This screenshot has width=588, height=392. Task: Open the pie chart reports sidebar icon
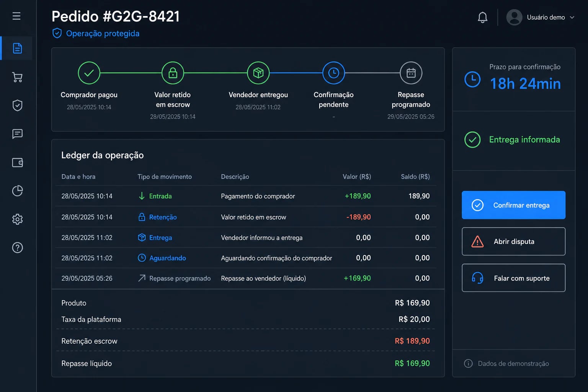tap(17, 191)
